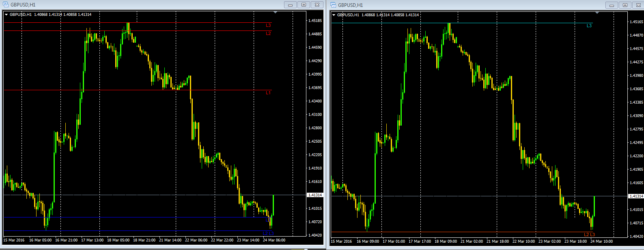Click time label '24 Mar 06:00' in left chart
Viewport: 644px width, 250px height.
tap(274, 240)
